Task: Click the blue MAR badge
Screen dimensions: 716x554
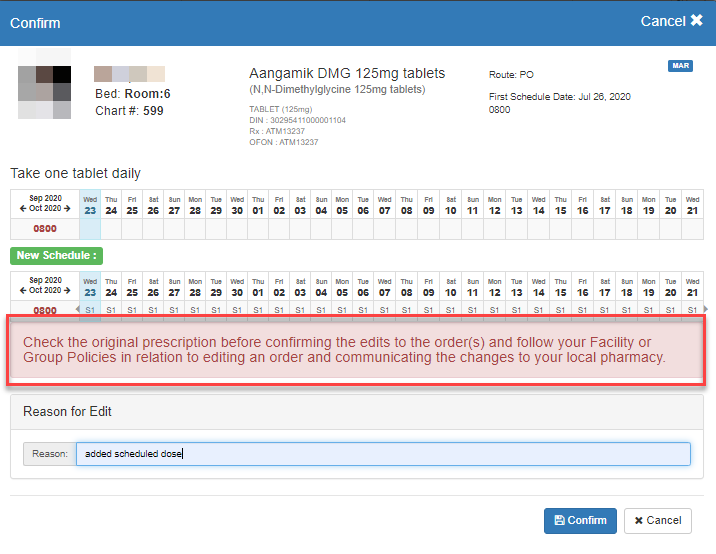Action: [x=680, y=66]
